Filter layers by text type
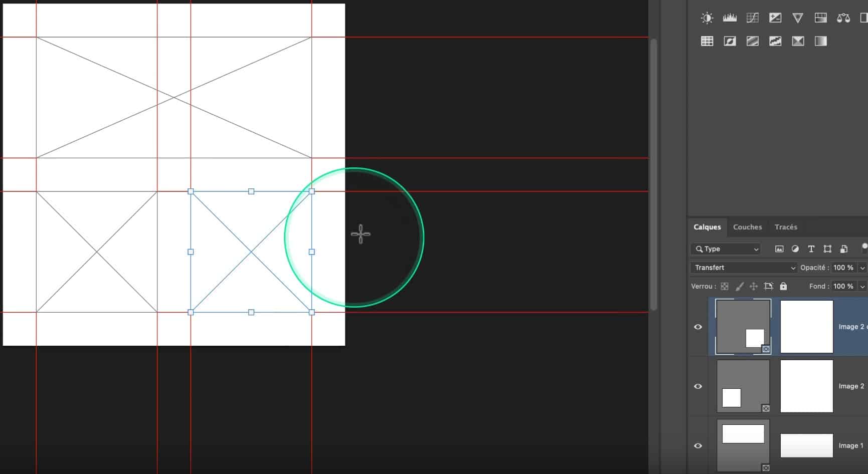Screen dimensions: 868x474 [811, 249]
